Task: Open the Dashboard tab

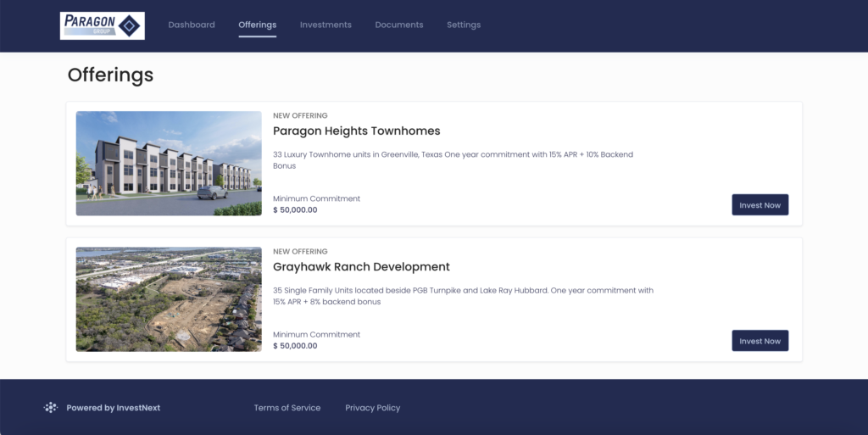Action: coord(192,25)
